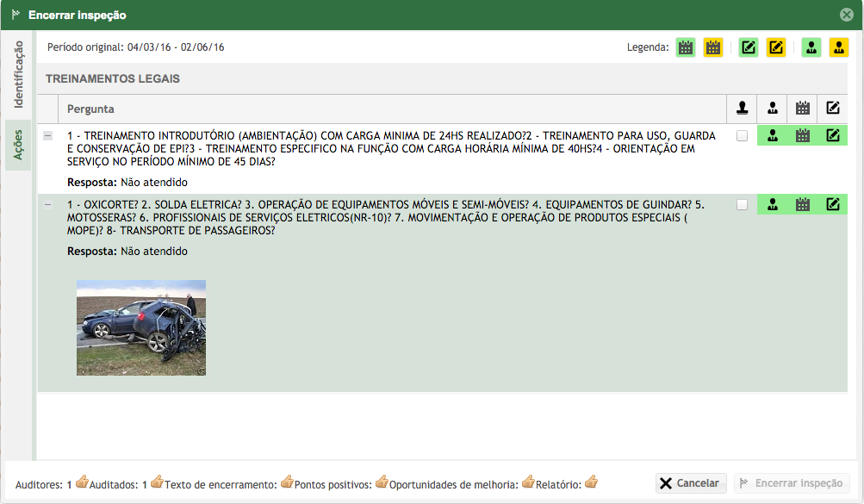Click the yellow edit legend icon
Screen dimensions: 864x504
[776, 48]
